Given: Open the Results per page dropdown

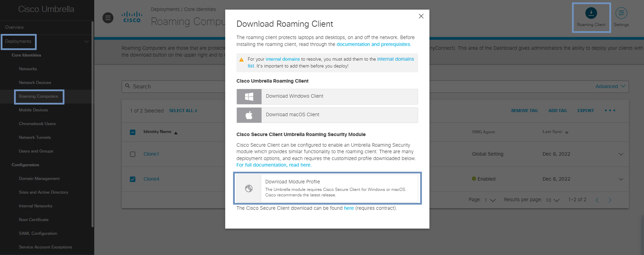Looking at the screenshot, I should click(552, 200).
